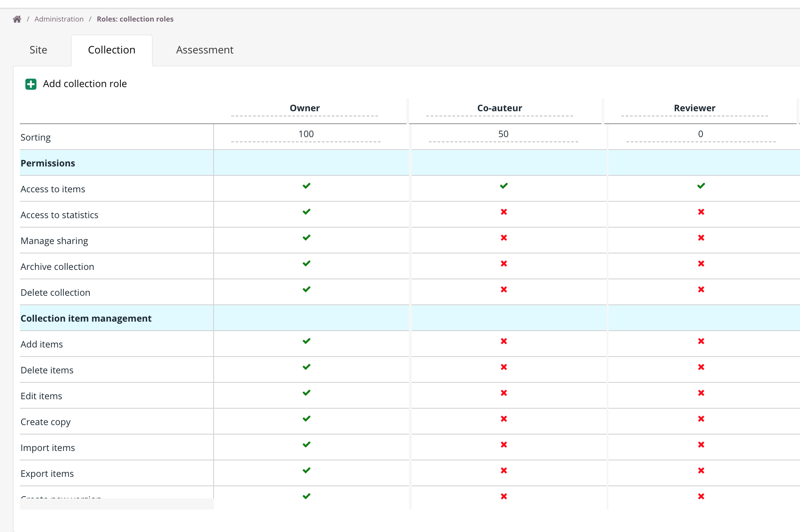Enable Import items for Reviewer
This screenshot has width=800, height=532.
pos(701,444)
